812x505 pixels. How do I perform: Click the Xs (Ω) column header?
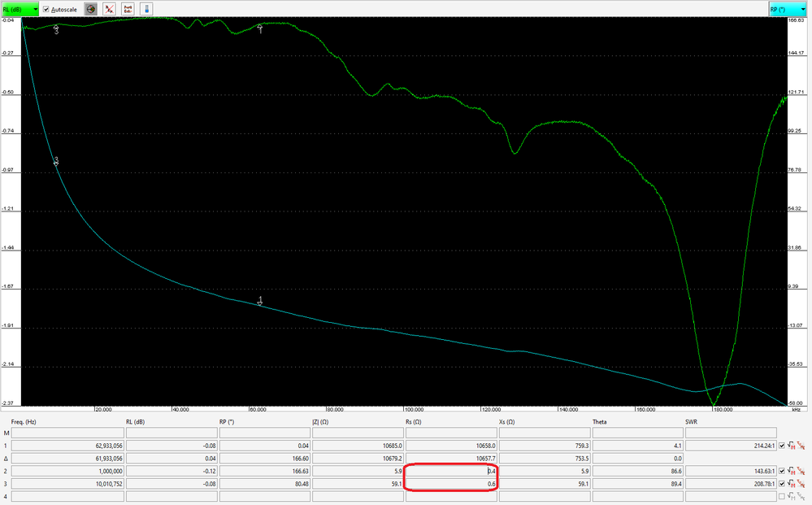click(x=507, y=422)
